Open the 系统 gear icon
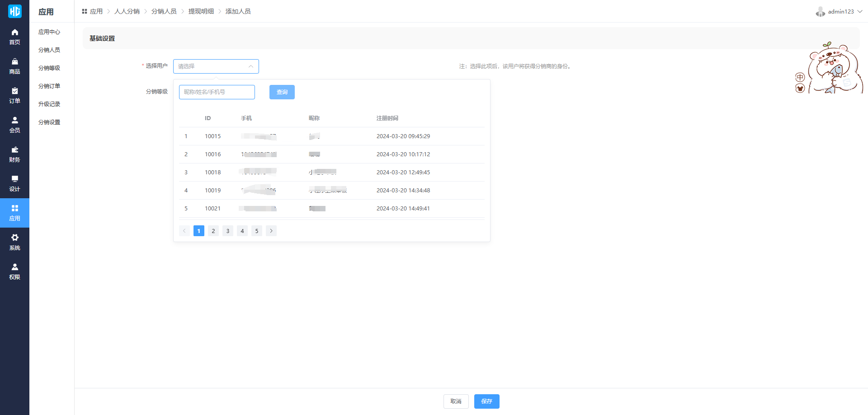This screenshot has width=868, height=415. click(14, 238)
